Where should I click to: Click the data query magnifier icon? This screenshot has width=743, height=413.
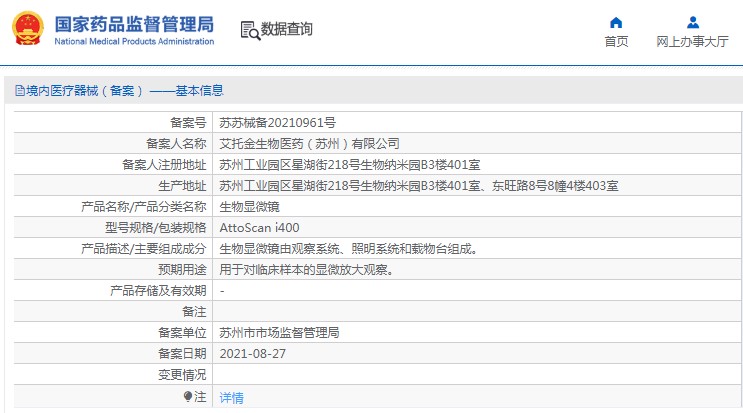250,30
